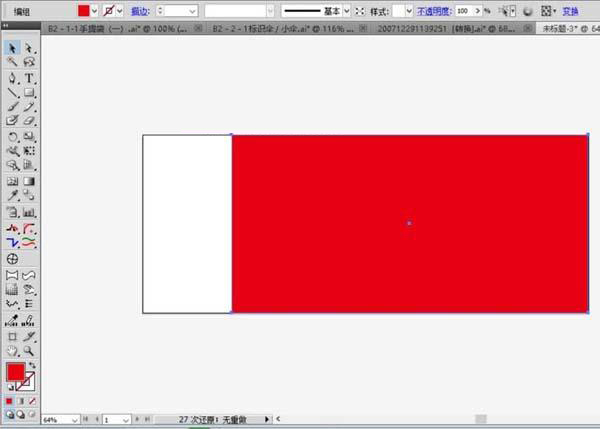Select the black arrow Selection tool

click(12, 48)
